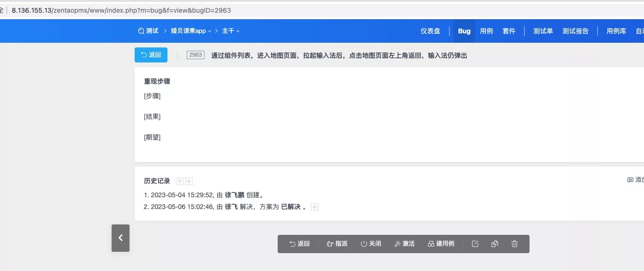This screenshot has height=271, width=644.
Task: Click 返回 in the bottom toolbar
Action: tap(299, 244)
